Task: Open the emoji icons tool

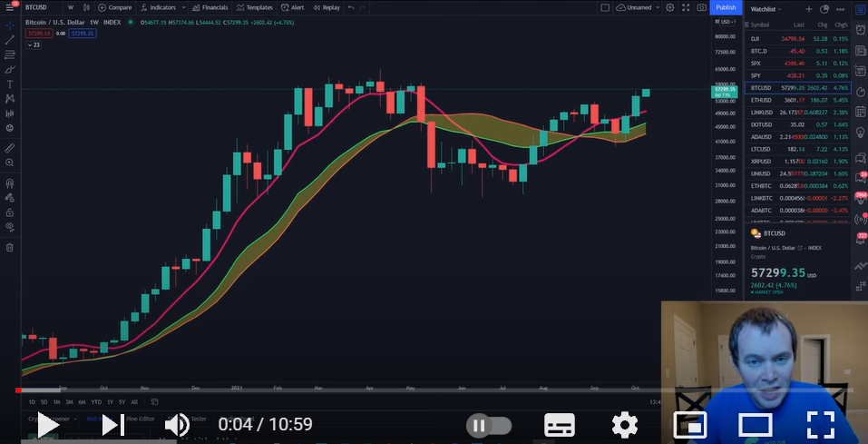Action: [9, 128]
